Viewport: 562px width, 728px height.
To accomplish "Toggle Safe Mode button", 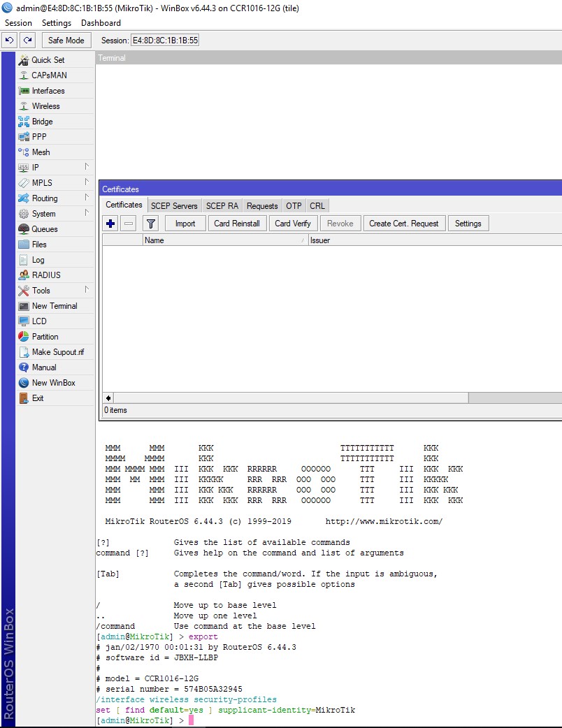I will point(66,41).
